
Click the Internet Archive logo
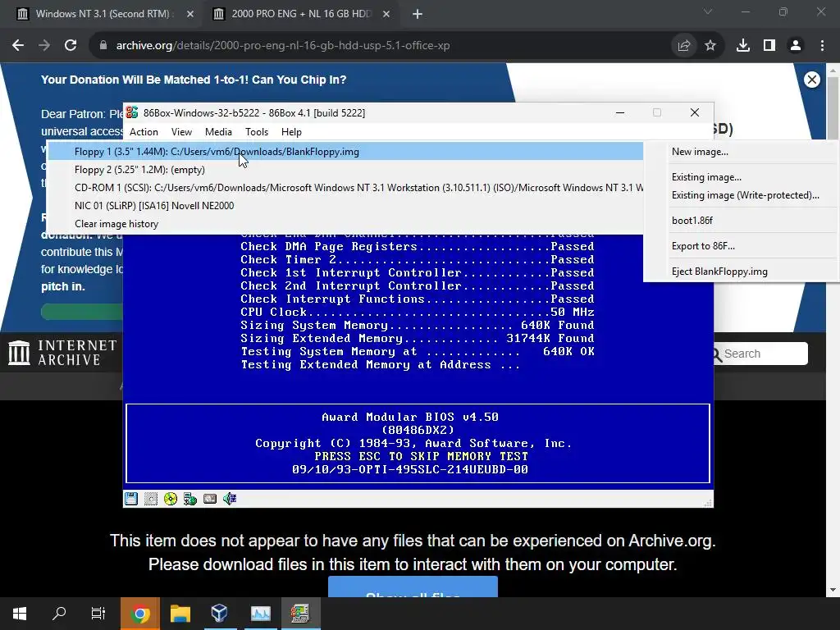pyautogui.click(x=62, y=353)
